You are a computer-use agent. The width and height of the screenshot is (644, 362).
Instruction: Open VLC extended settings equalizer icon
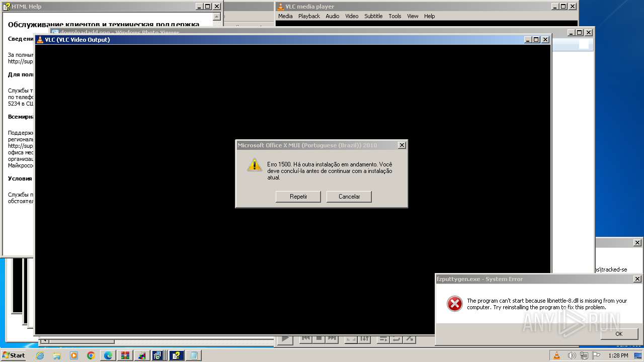[x=365, y=339]
